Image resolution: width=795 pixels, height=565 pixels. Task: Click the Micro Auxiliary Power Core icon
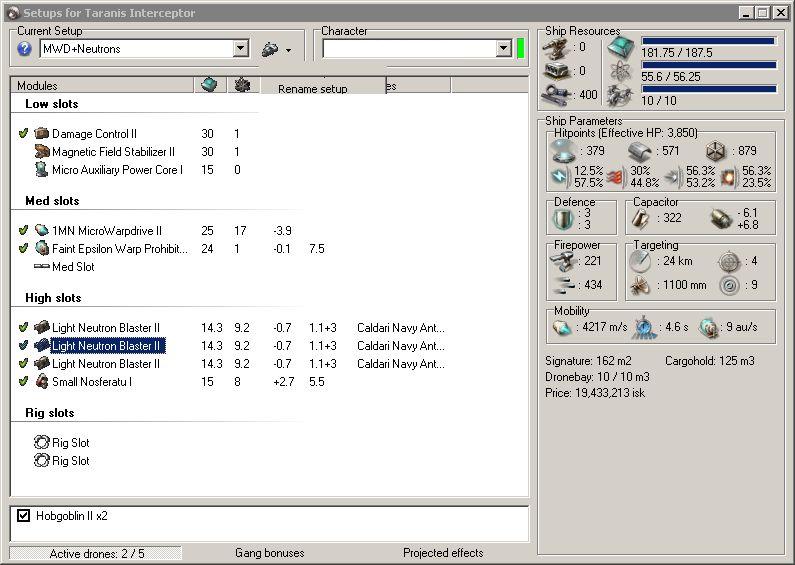(42, 169)
